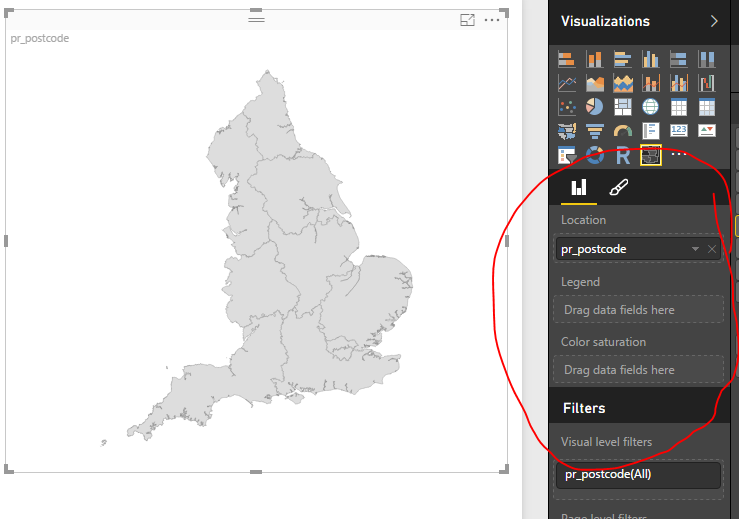Select the Scatter chart visual
The width and height of the screenshot is (739, 519).
click(567, 107)
